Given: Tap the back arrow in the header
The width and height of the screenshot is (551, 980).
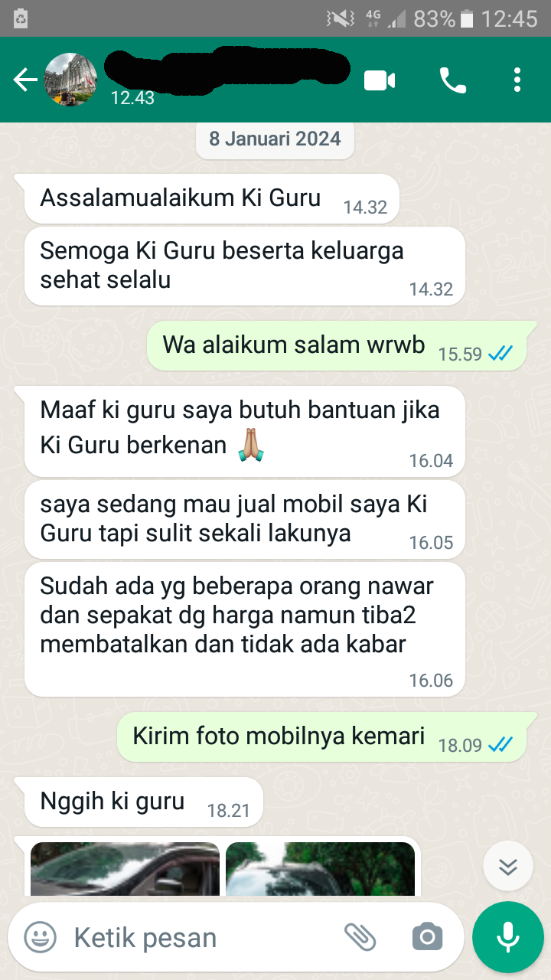Looking at the screenshot, I should click(24, 80).
